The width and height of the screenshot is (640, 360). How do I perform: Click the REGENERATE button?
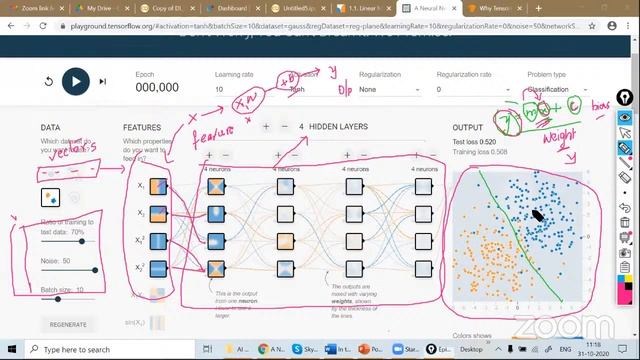point(68,324)
